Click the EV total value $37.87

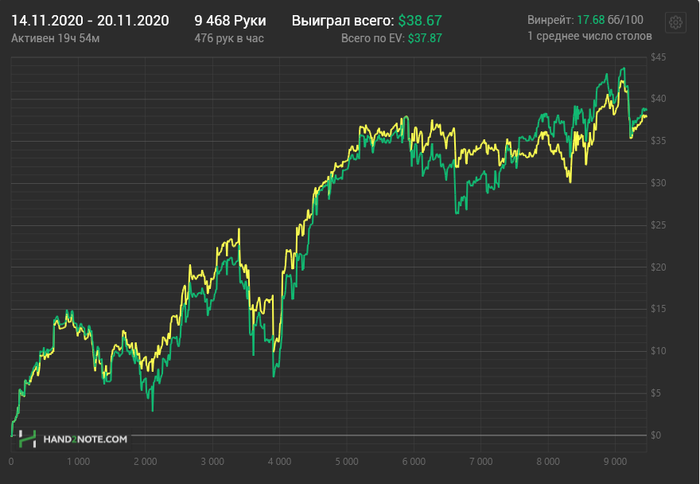[x=425, y=38]
